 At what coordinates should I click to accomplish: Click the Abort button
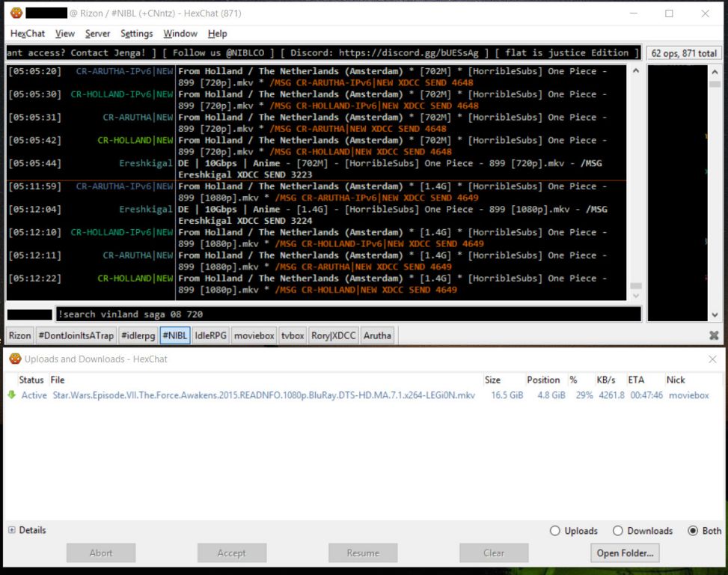pos(101,553)
